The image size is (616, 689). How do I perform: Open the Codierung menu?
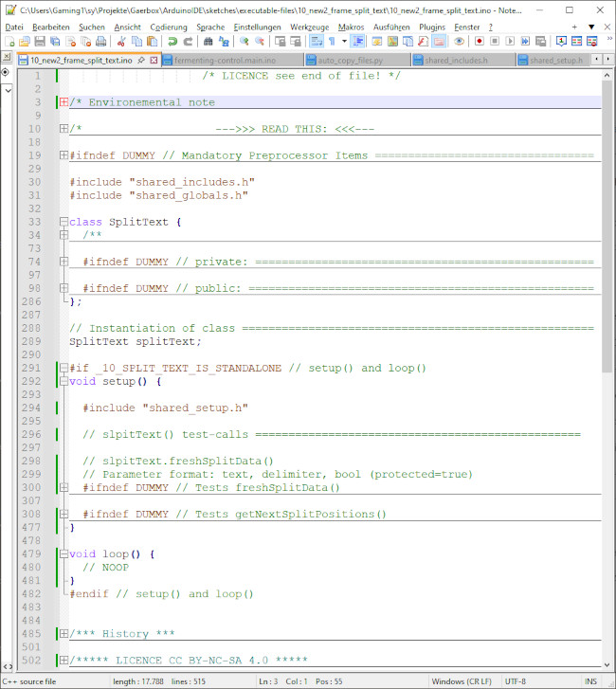coord(169,27)
